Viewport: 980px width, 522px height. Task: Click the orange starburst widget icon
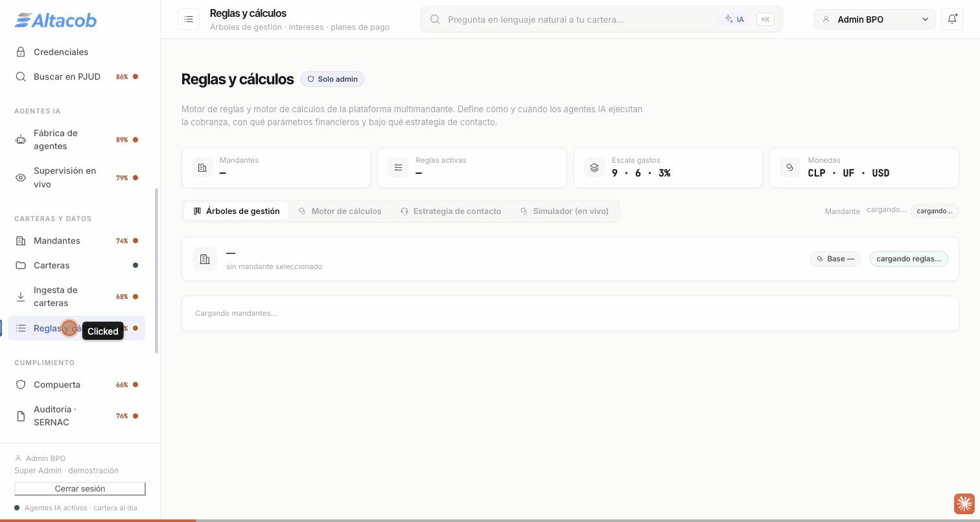click(964, 503)
